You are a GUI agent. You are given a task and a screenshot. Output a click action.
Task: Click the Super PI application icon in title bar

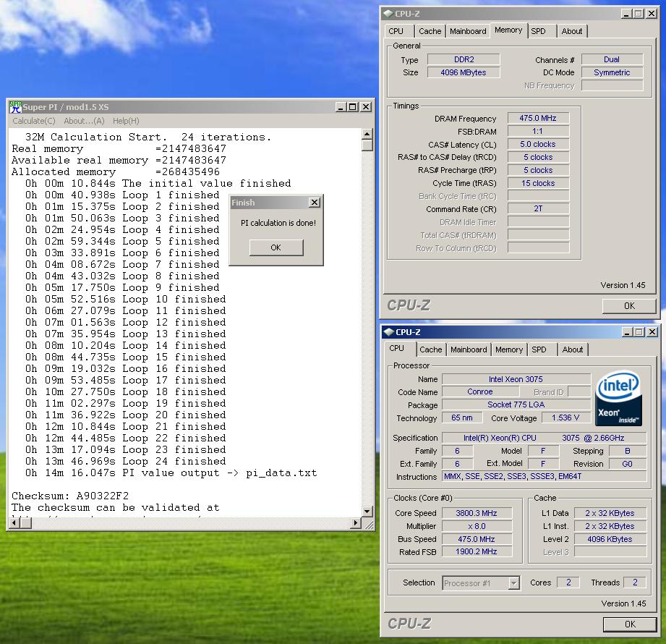[x=15, y=106]
